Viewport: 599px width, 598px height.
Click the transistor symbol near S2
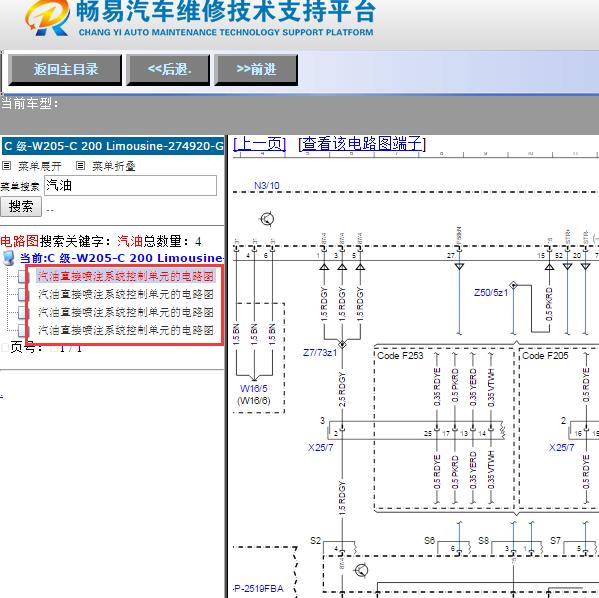[x=361, y=571]
